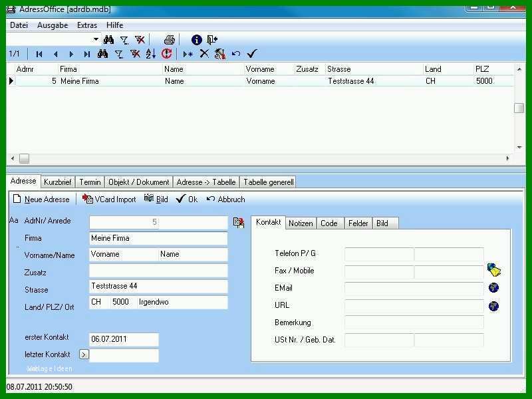
Task: Click the Strasse input field
Action: [158, 287]
